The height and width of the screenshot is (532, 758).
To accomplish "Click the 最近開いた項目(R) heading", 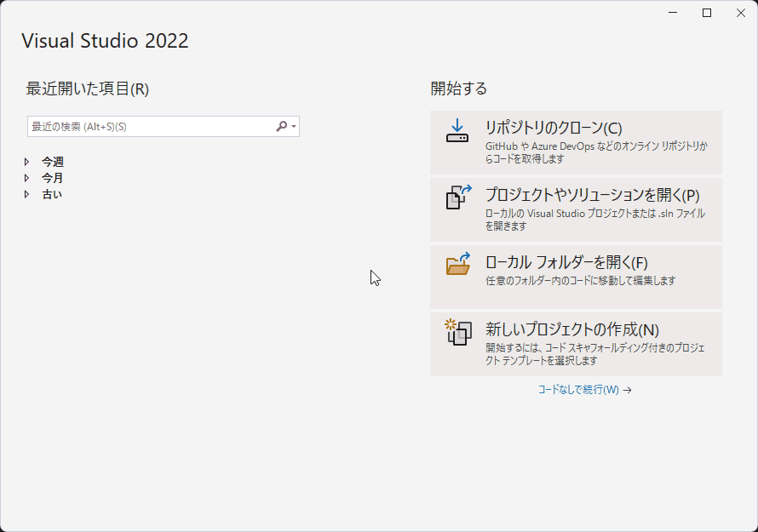I will pos(88,89).
